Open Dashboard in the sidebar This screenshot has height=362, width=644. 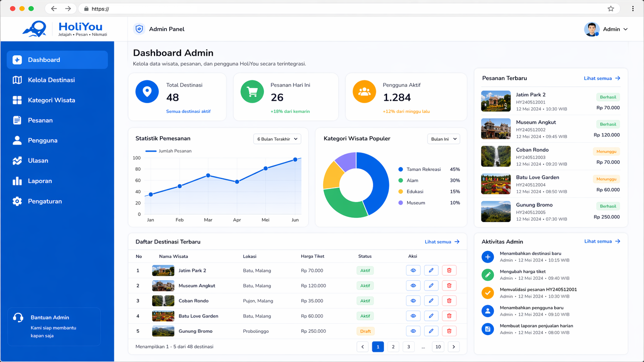tap(57, 60)
